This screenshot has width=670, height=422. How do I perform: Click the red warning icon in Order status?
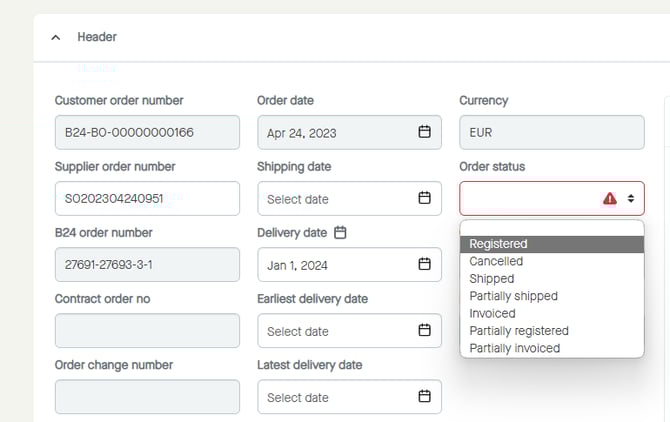pyautogui.click(x=610, y=198)
